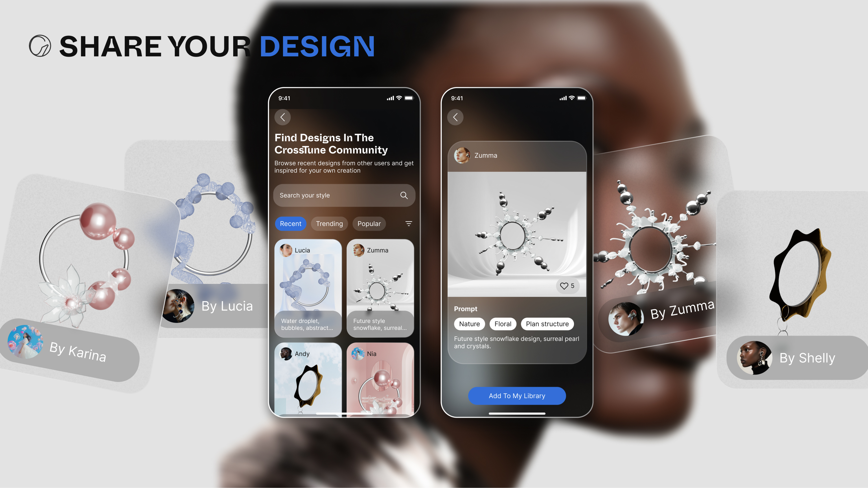Viewport: 868px width, 488px height.
Task: Click the search icon in community
Action: coord(404,195)
